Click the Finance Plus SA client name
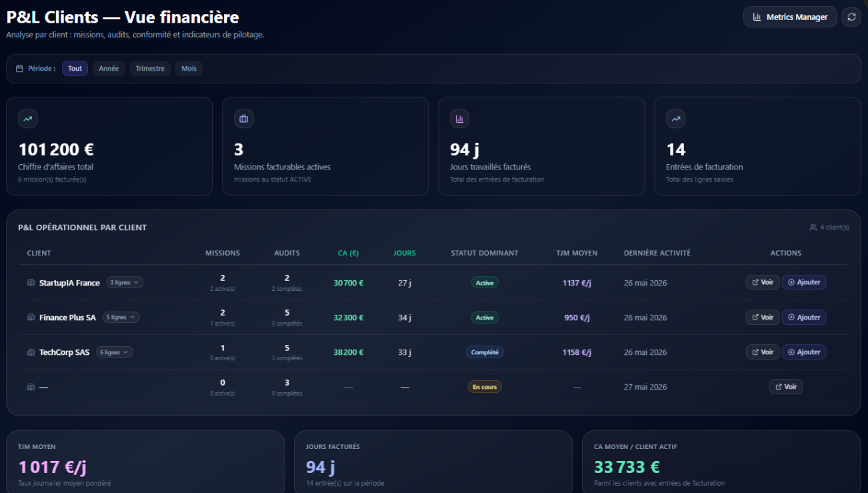Screen dimensions: 868x493 [x=67, y=318]
